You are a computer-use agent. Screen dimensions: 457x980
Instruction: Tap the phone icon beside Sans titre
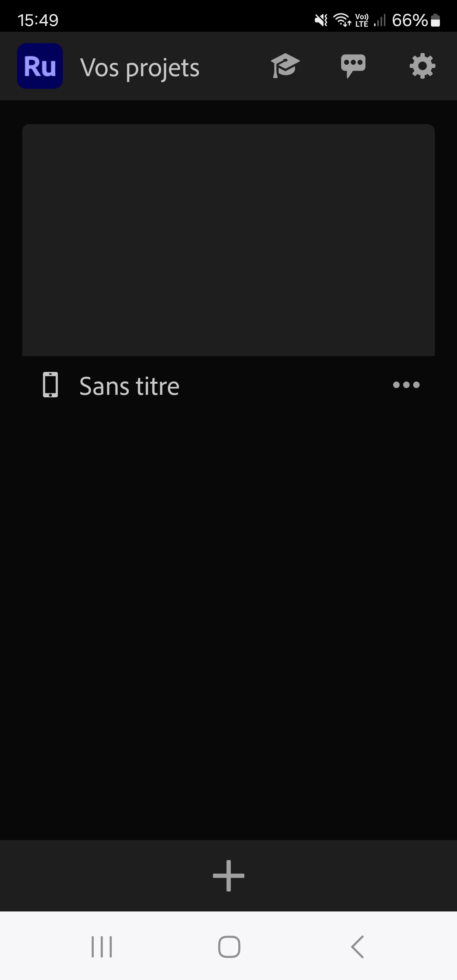click(50, 385)
